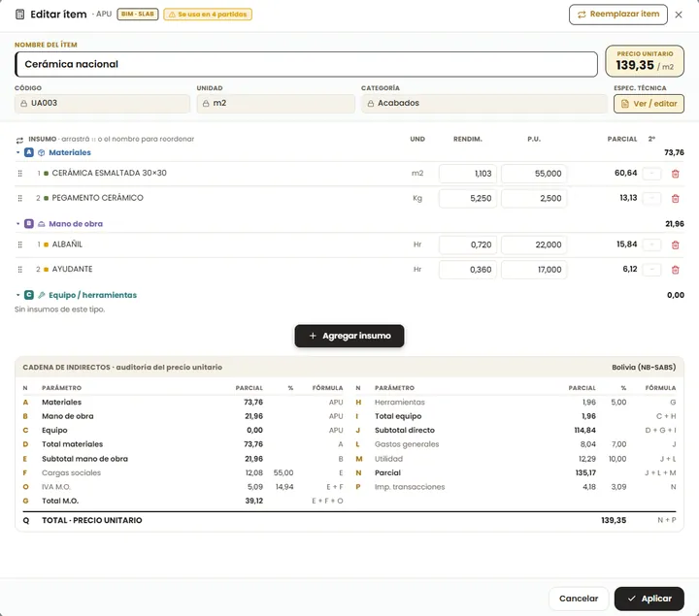Click the drag handle beside PEGAMENTO CERÁMICO

(x=19, y=198)
